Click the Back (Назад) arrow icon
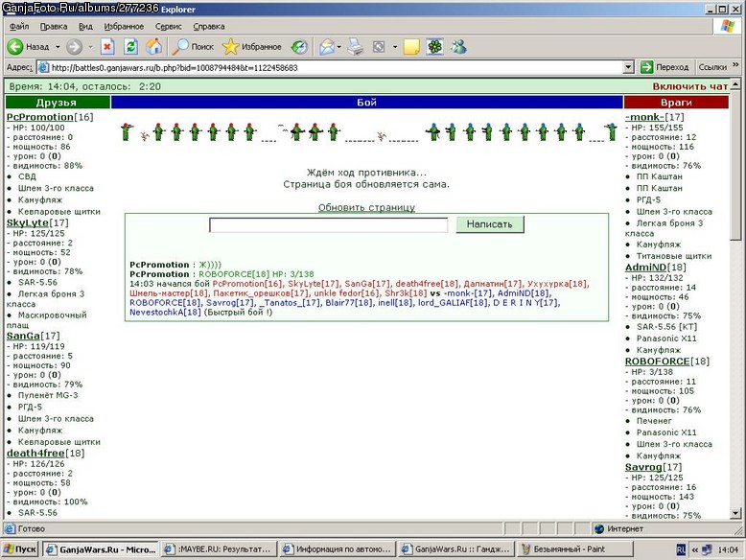This screenshot has height=560, width=746. [15, 47]
